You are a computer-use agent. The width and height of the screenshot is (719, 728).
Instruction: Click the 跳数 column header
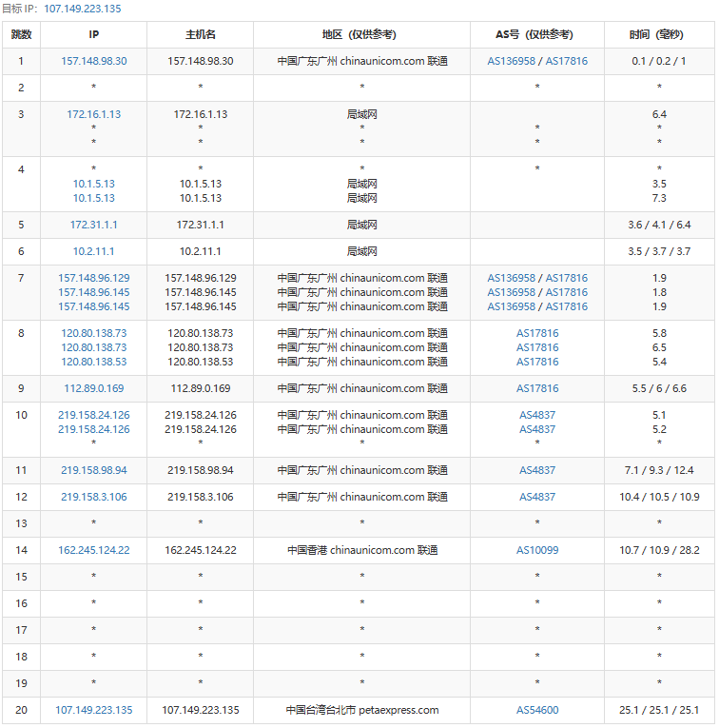tap(21, 34)
